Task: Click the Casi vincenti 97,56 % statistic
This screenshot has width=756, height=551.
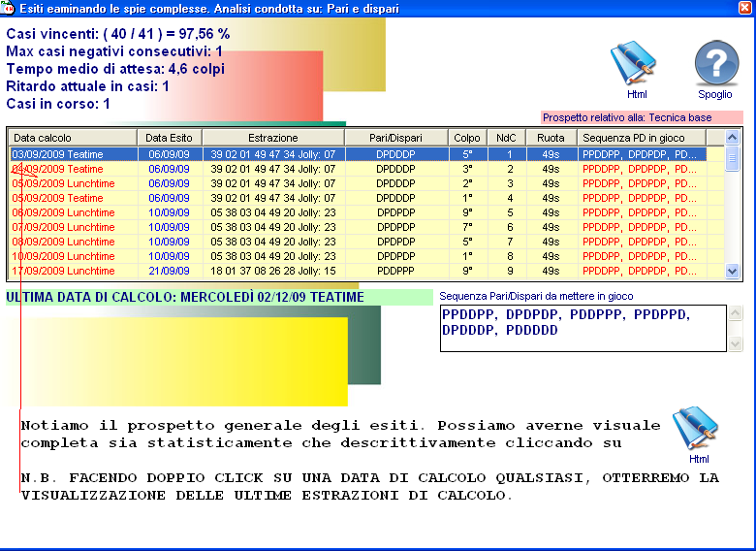Action: click(118, 34)
